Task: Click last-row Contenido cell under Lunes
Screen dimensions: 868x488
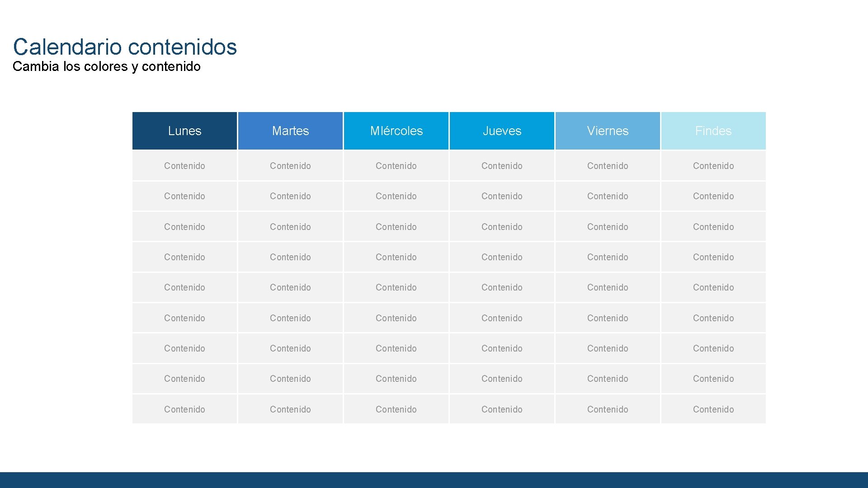Action: click(184, 409)
